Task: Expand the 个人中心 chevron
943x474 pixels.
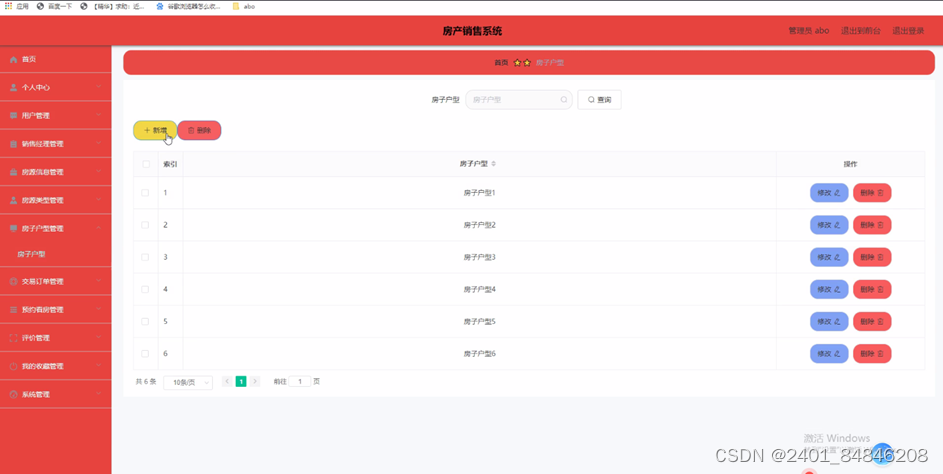Action: 99,87
